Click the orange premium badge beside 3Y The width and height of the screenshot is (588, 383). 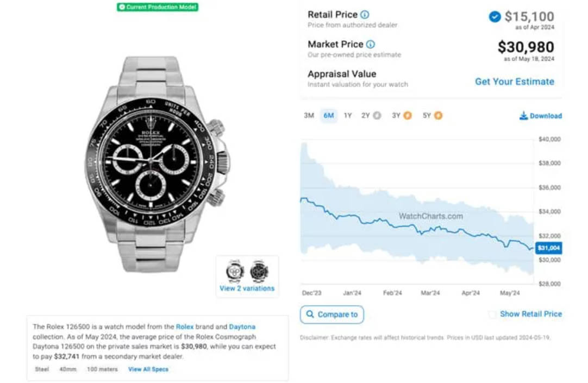(x=407, y=115)
